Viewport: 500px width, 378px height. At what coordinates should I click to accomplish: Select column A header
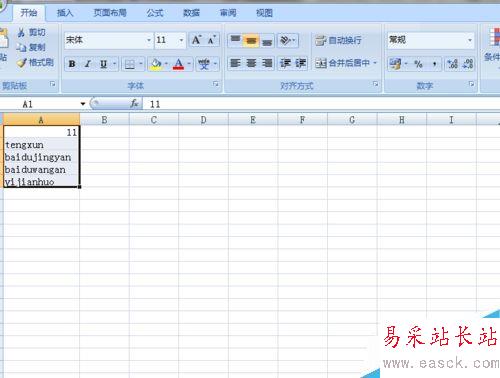(x=41, y=120)
